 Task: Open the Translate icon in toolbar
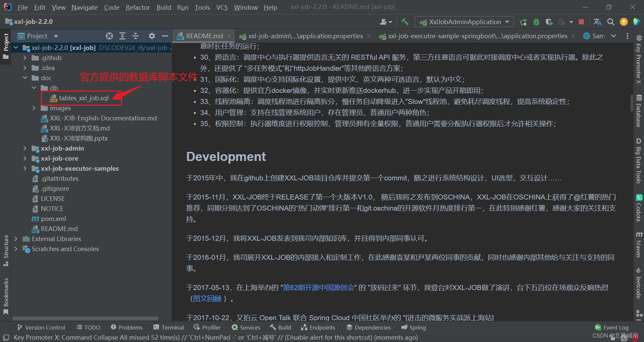point(597,22)
